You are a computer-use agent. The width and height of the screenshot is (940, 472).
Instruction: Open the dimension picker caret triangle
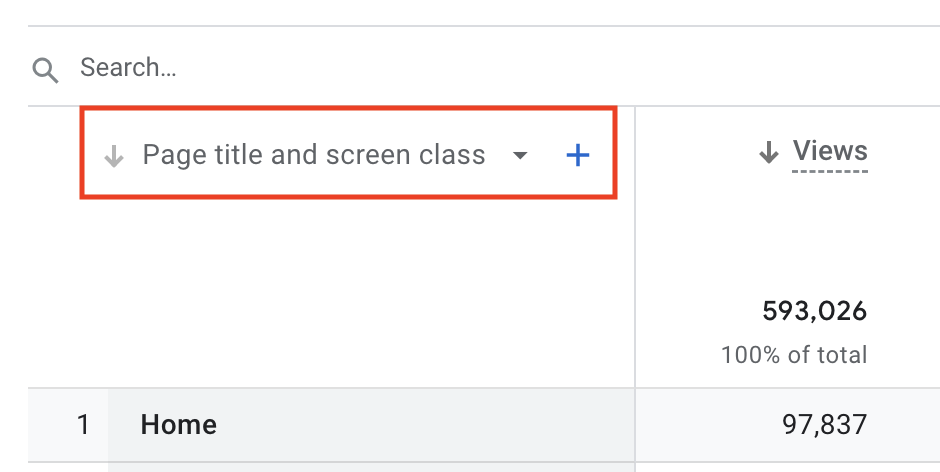[x=520, y=156]
